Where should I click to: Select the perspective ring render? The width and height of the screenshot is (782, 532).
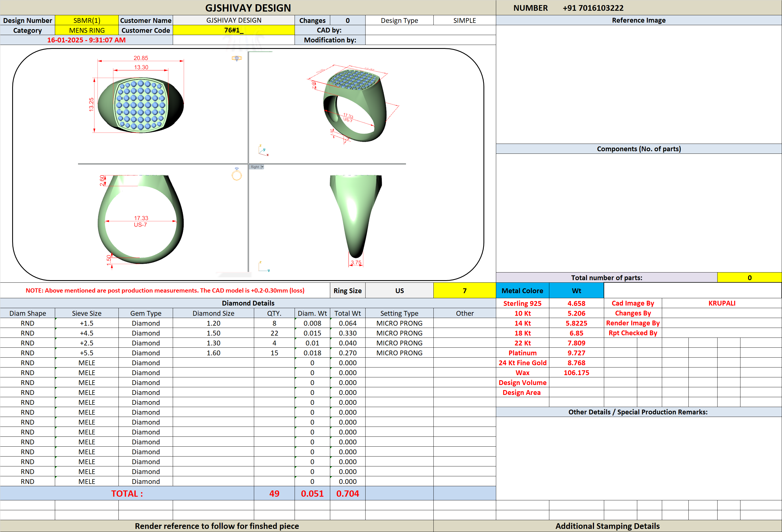click(x=355, y=105)
